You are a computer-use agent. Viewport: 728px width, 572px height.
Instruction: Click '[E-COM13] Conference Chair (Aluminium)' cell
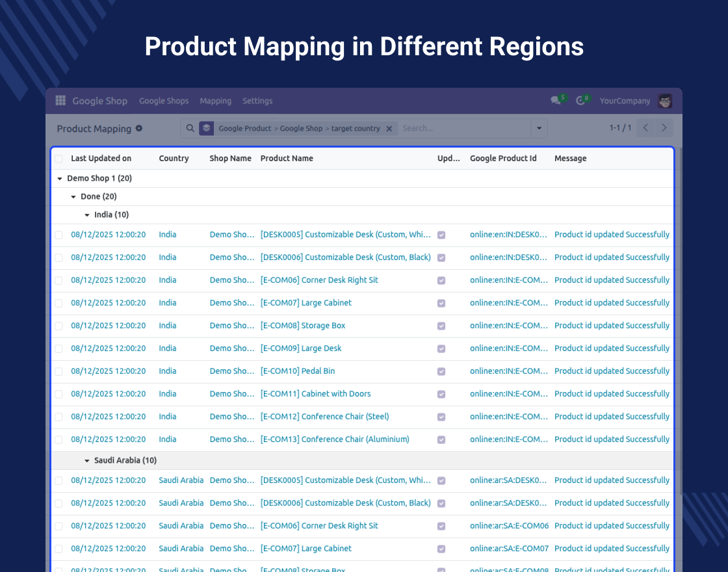pyautogui.click(x=335, y=439)
